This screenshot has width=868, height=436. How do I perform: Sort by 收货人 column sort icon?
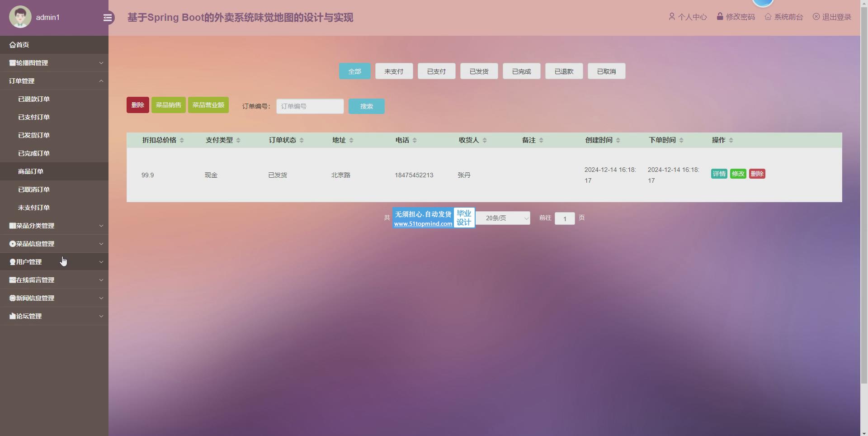coord(485,140)
